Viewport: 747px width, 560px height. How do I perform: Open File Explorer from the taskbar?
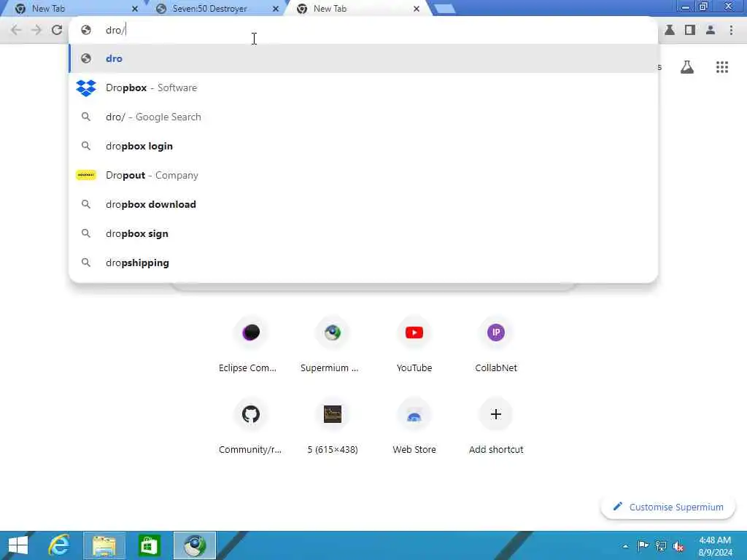pos(104,545)
